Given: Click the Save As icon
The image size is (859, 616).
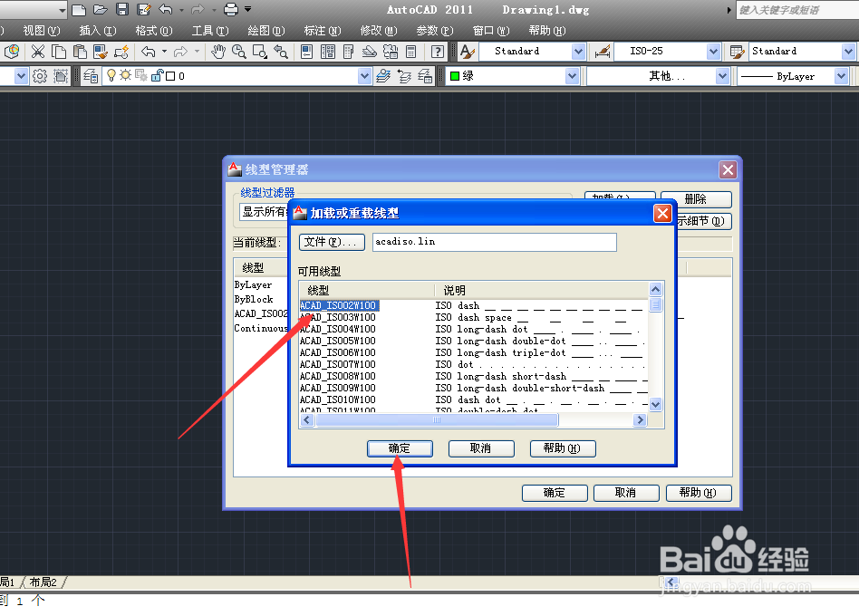Looking at the screenshot, I should point(144,9).
